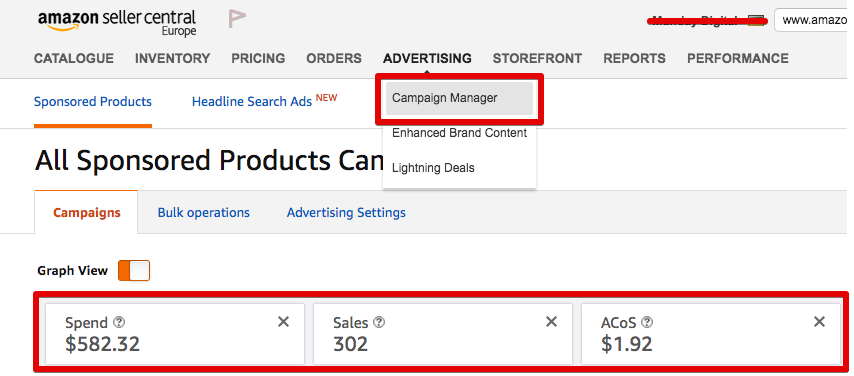Open the help icon next to Spend
Screen dimensions: 854x376
pyautogui.click(x=119, y=323)
